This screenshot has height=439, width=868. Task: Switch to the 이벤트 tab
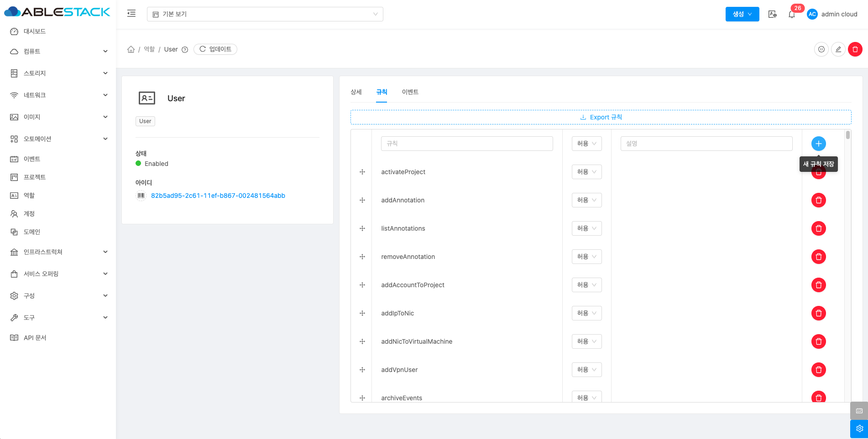click(410, 92)
